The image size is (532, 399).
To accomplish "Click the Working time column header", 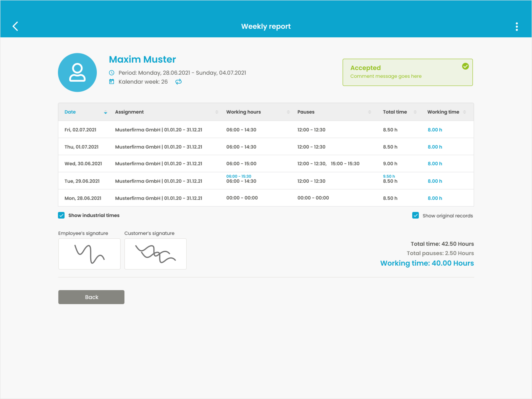I will pos(443,112).
